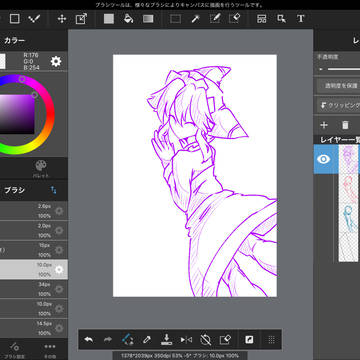Activate the Eyedropper in bottom toolbar
This screenshot has width=360, height=360.
click(x=147, y=340)
